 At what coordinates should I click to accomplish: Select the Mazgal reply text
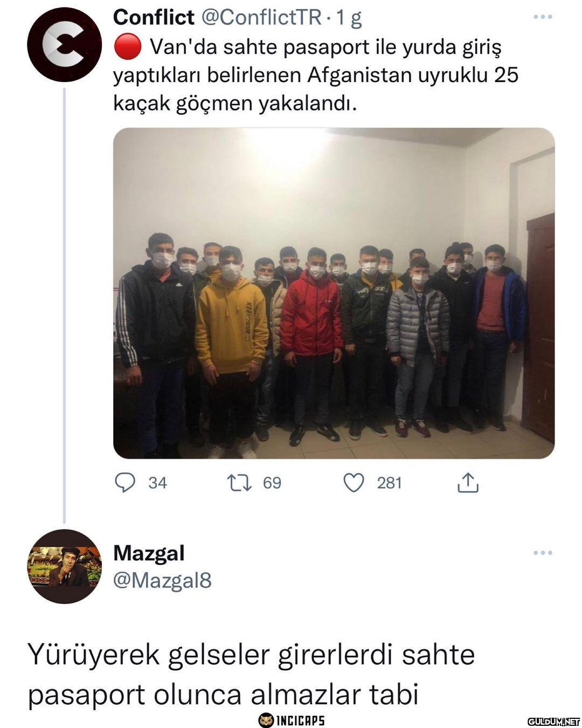[251, 675]
